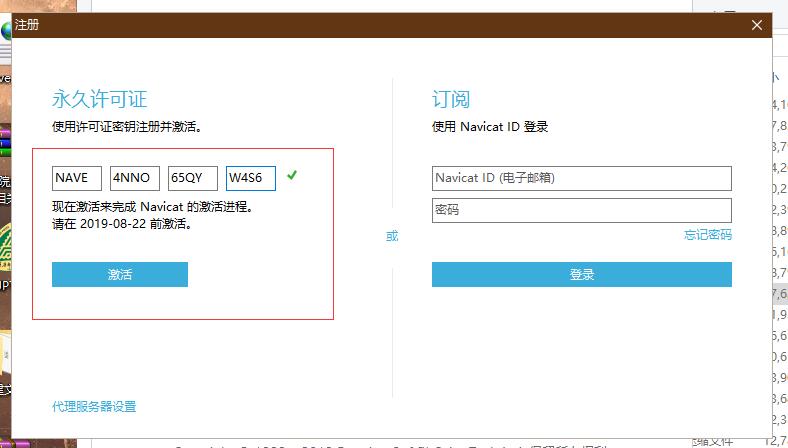This screenshot has height=448, width=788.
Task: Close the 注册 registration dialog
Action: [757, 25]
